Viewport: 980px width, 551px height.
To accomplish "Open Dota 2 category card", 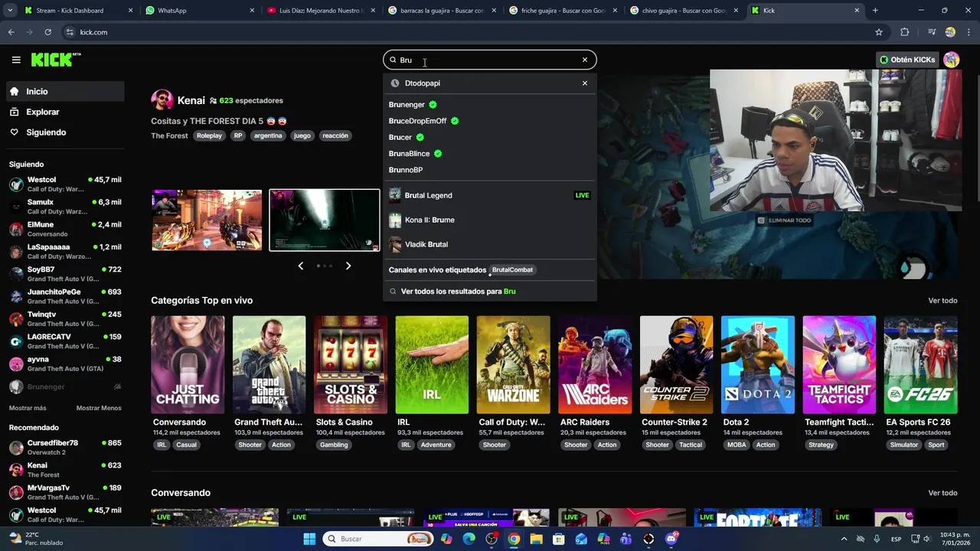I will [x=758, y=365].
